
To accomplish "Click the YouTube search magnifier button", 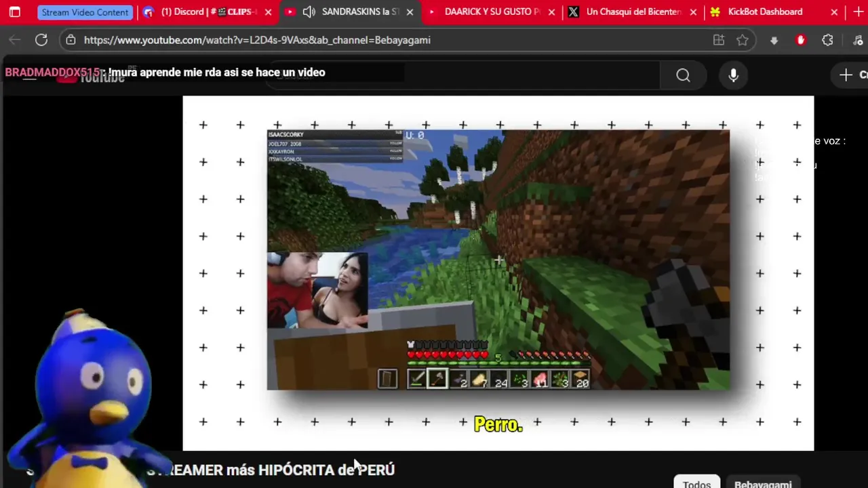I will click(x=683, y=75).
